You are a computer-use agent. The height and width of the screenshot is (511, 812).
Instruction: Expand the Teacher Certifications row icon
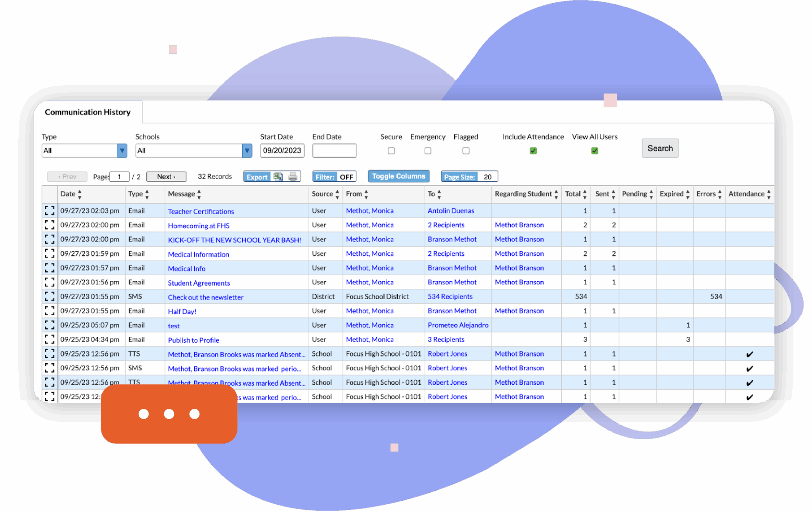click(x=50, y=211)
